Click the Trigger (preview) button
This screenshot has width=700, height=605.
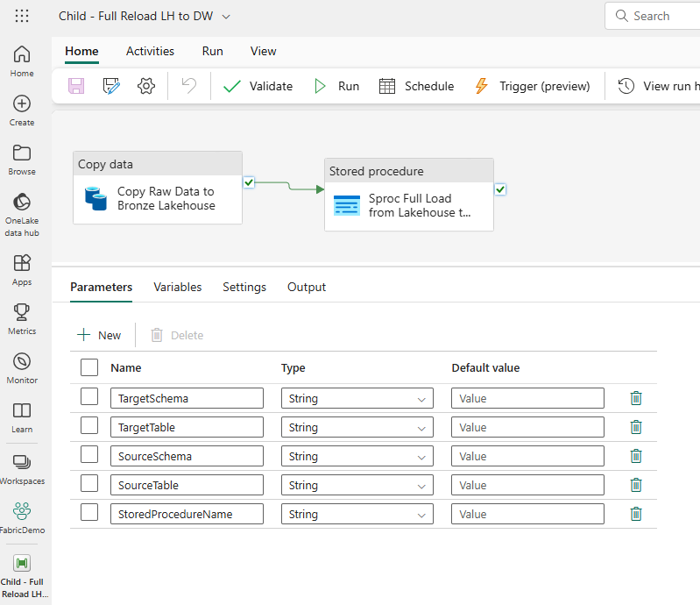532,86
